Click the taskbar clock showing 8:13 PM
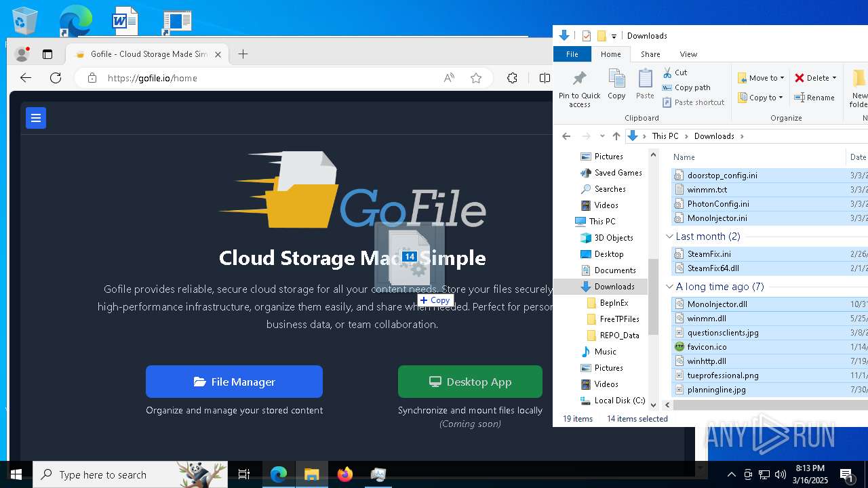Viewport: 868px width, 488px height. [x=811, y=474]
